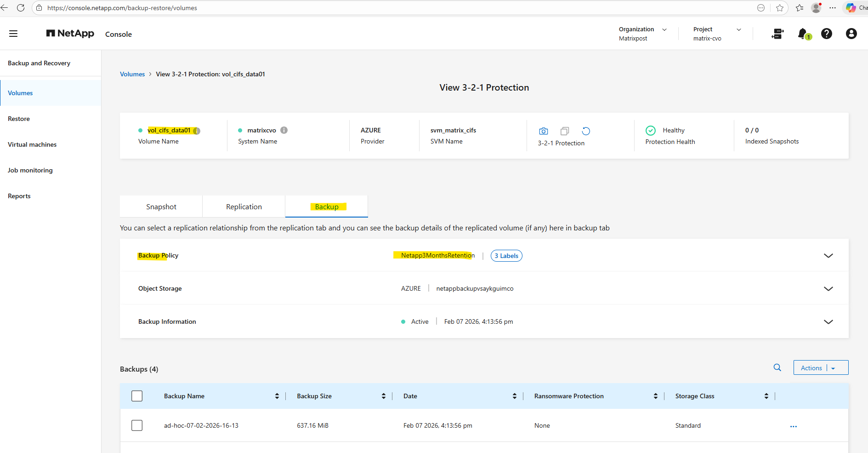Click the 3 Labels badge
The width and height of the screenshot is (868, 453).
[506, 256]
